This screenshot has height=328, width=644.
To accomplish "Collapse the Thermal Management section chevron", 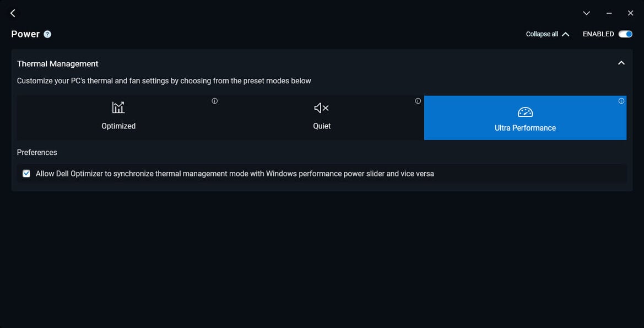I will pyautogui.click(x=621, y=63).
